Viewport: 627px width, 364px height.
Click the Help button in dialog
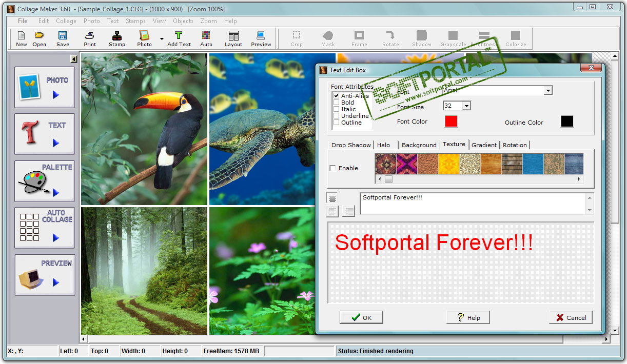click(468, 317)
